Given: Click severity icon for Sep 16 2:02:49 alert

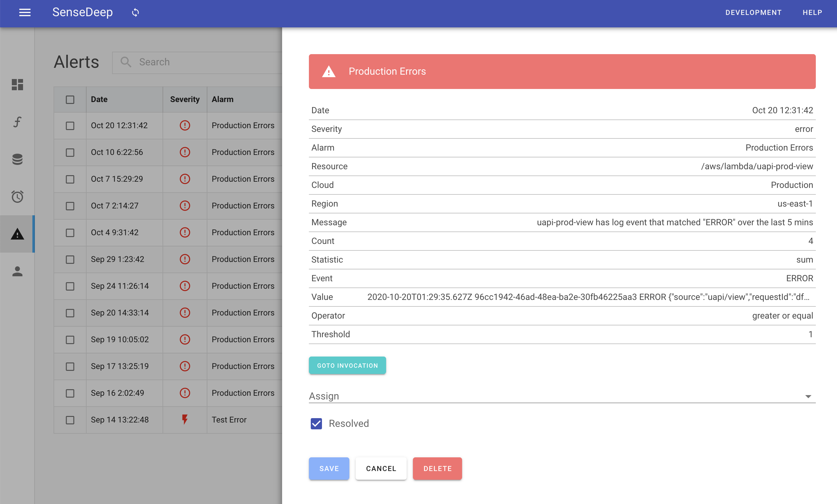Looking at the screenshot, I should [185, 393].
